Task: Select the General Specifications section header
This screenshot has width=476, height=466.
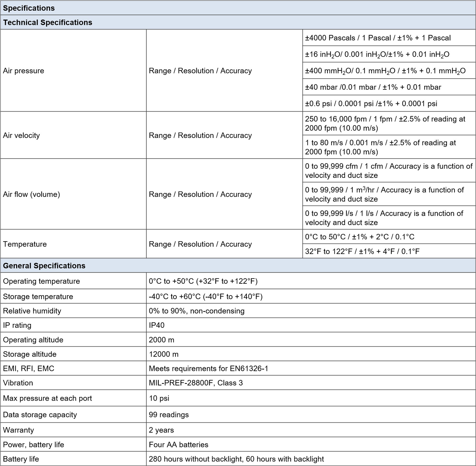Action: click(x=44, y=266)
